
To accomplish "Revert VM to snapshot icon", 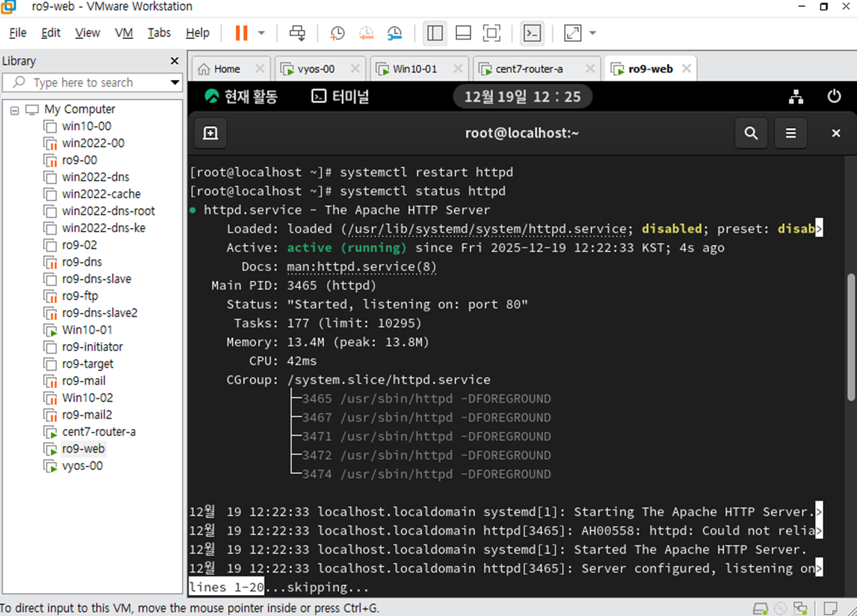I will [366, 33].
